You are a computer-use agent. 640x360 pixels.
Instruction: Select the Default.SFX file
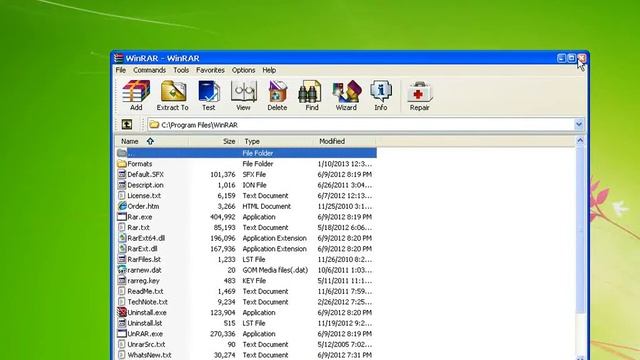click(145, 174)
